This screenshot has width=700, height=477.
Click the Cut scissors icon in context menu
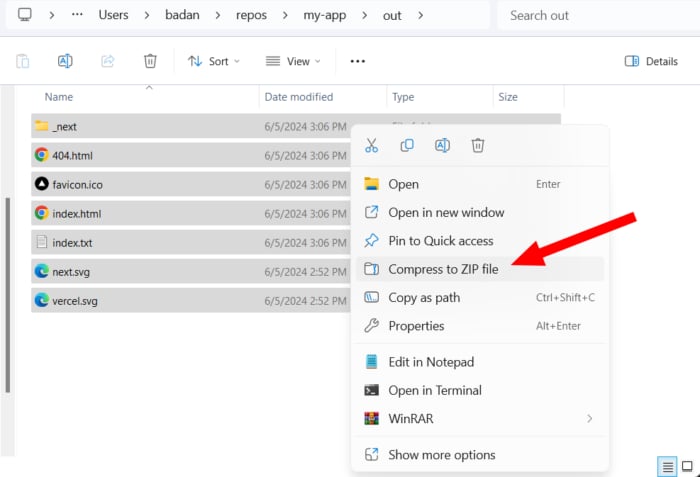pos(371,146)
